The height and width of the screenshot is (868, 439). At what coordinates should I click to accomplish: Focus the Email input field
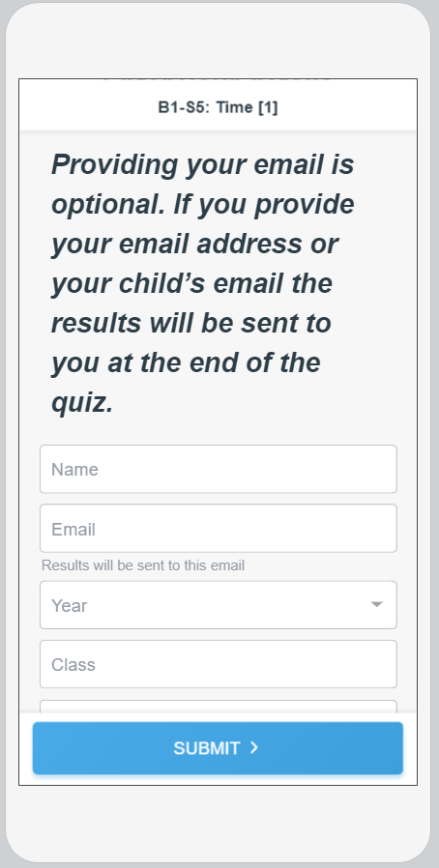tap(219, 528)
